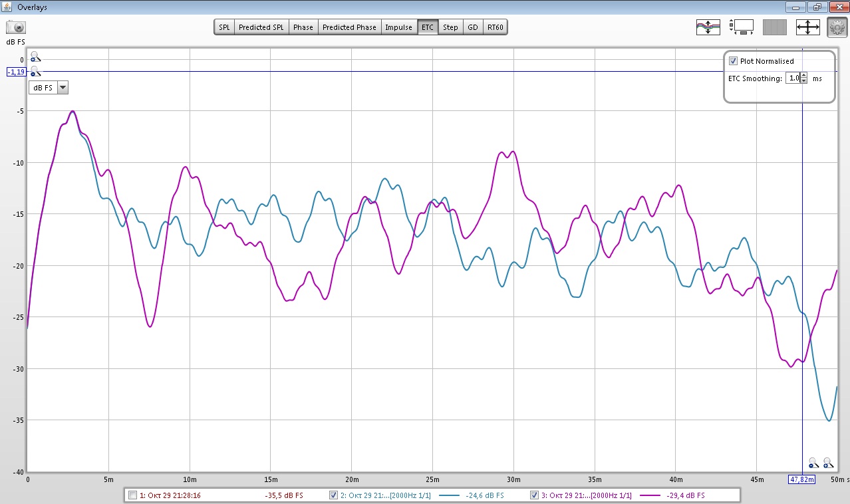This screenshot has height=504, width=850.
Task: Open the graph limits icon
Action: (x=741, y=27)
